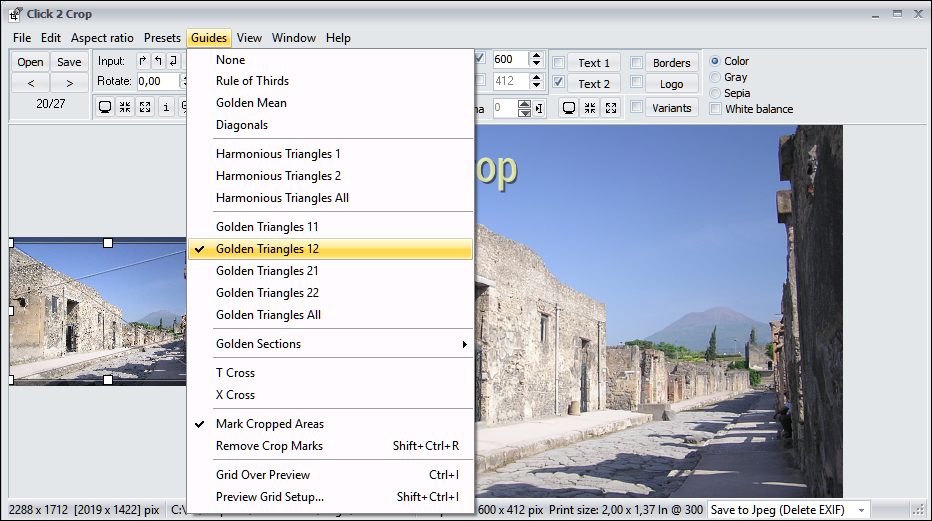The height and width of the screenshot is (521, 932).
Task: Expand the Golden Sections submenu
Action: point(330,344)
